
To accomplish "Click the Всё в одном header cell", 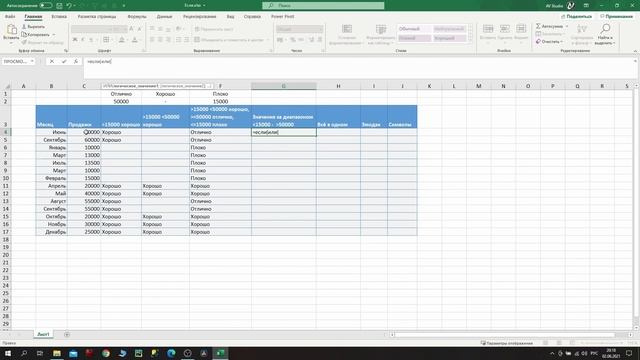I will 338,117.
